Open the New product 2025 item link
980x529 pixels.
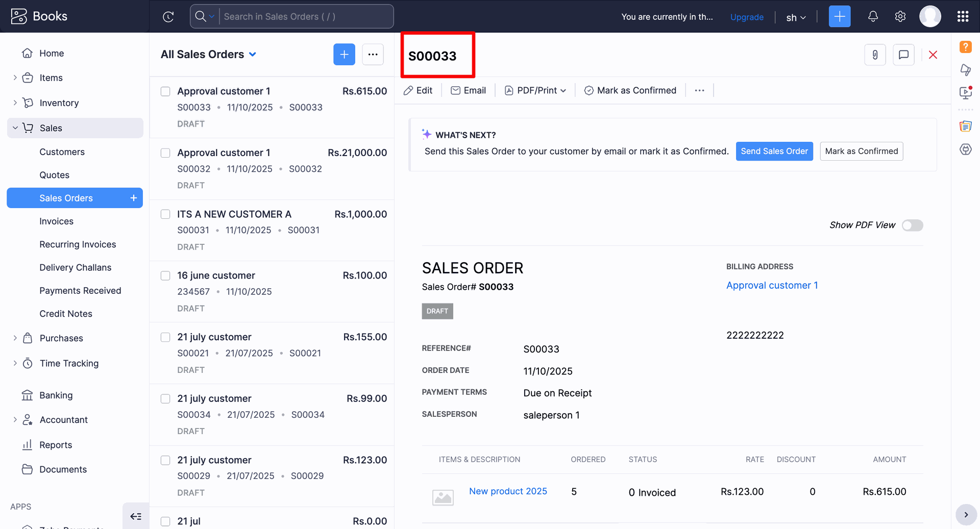[x=508, y=491]
